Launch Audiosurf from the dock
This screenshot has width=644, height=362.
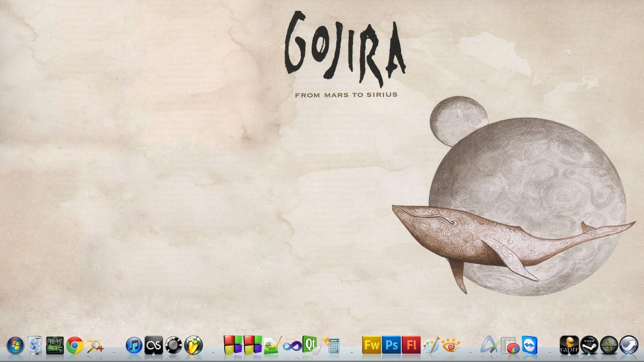click(x=609, y=345)
